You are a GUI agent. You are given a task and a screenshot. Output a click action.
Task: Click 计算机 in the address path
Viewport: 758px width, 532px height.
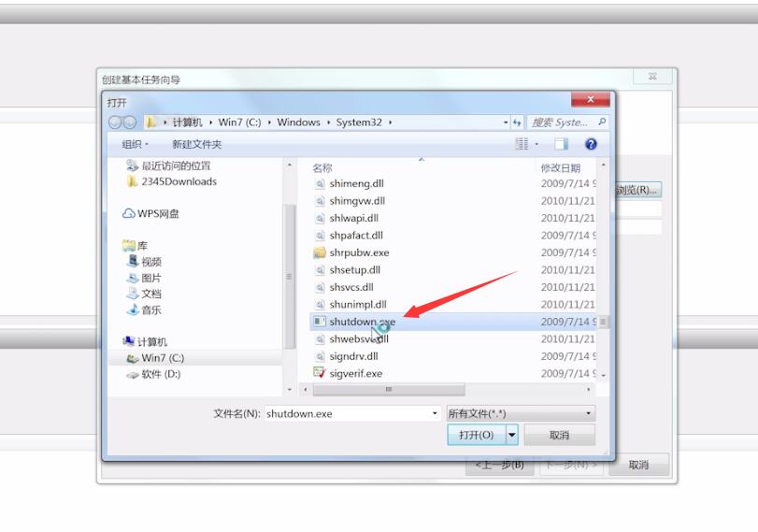coord(188,122)
